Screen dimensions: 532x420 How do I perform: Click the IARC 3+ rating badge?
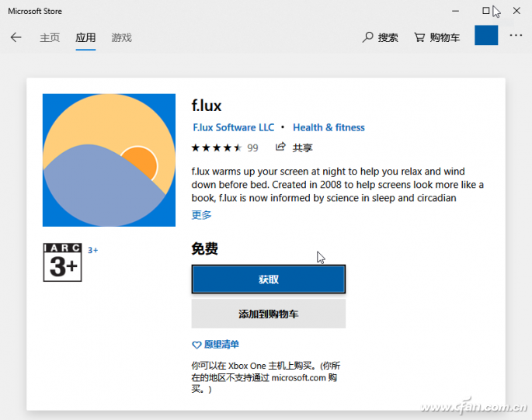point(62,262)
